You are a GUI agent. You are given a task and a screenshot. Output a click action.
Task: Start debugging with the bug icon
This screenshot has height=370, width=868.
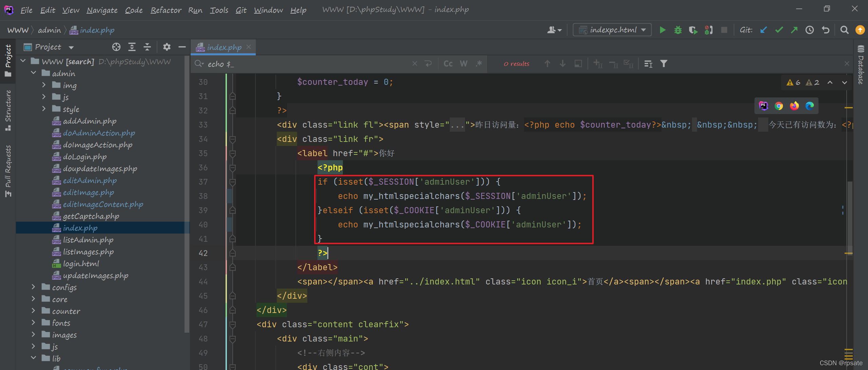(x=677, y=30)
